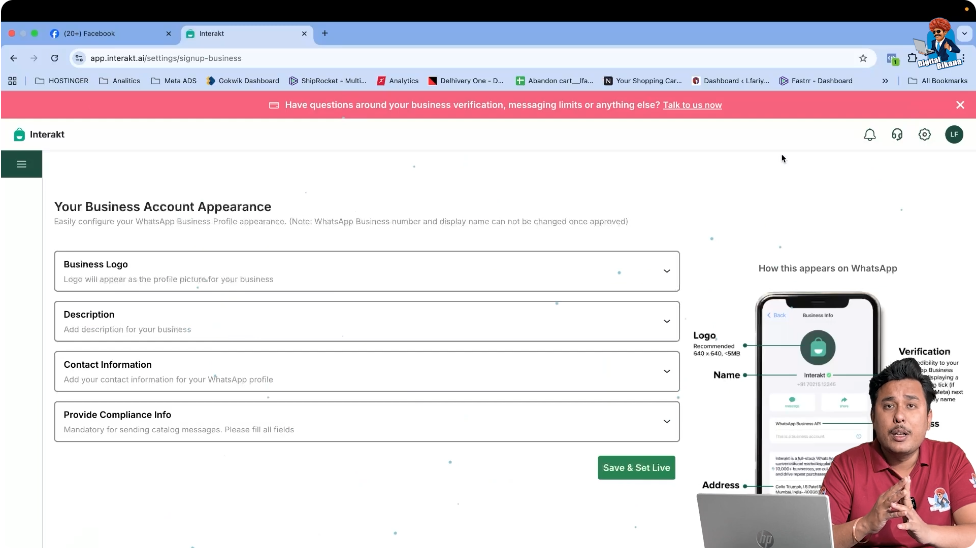
Task: Open the notifications bell
Action: [869, 135]
